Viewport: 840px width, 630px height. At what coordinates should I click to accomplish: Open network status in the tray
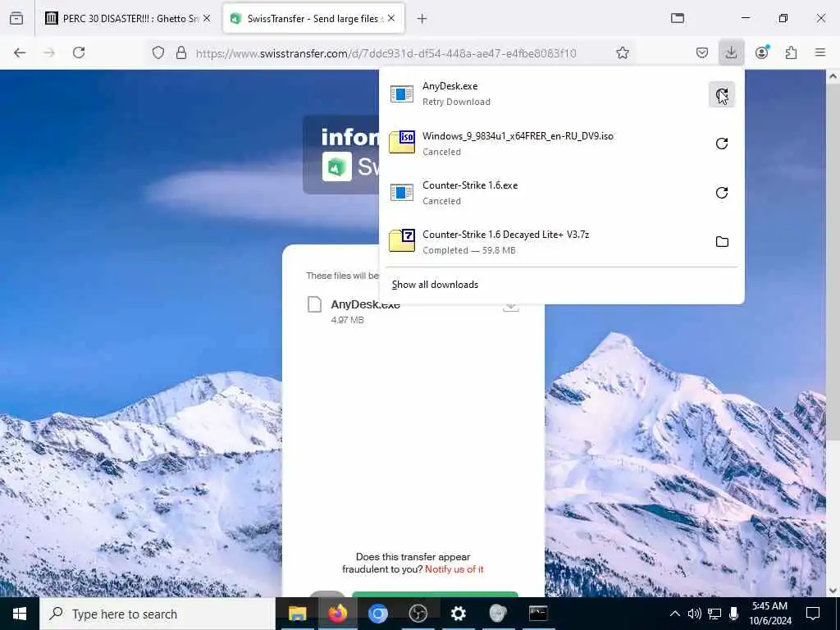pos(714,614)
